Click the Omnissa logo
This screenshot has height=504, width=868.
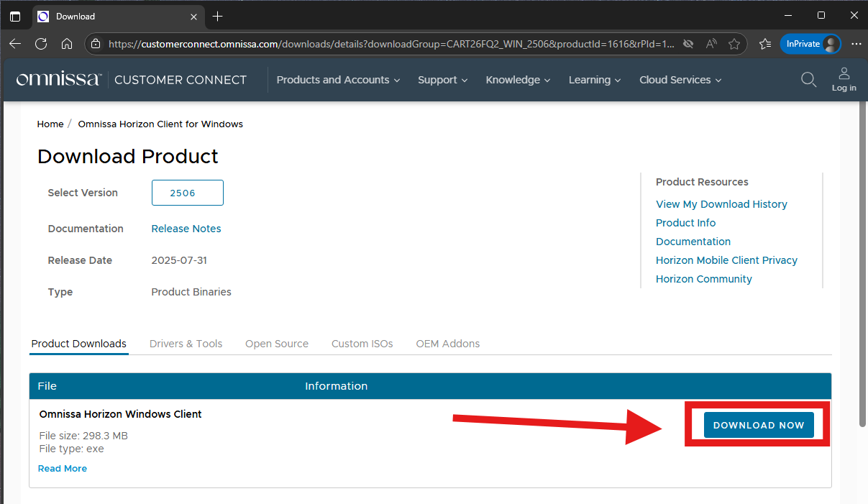58,79
